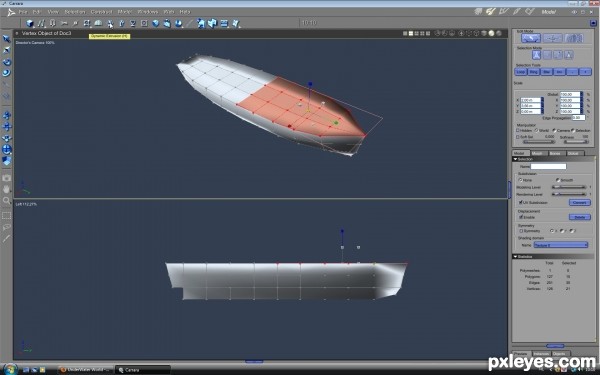Click the first Edit Mode button
The width and height of the screenshot is (600, 375).
[531, 38]
